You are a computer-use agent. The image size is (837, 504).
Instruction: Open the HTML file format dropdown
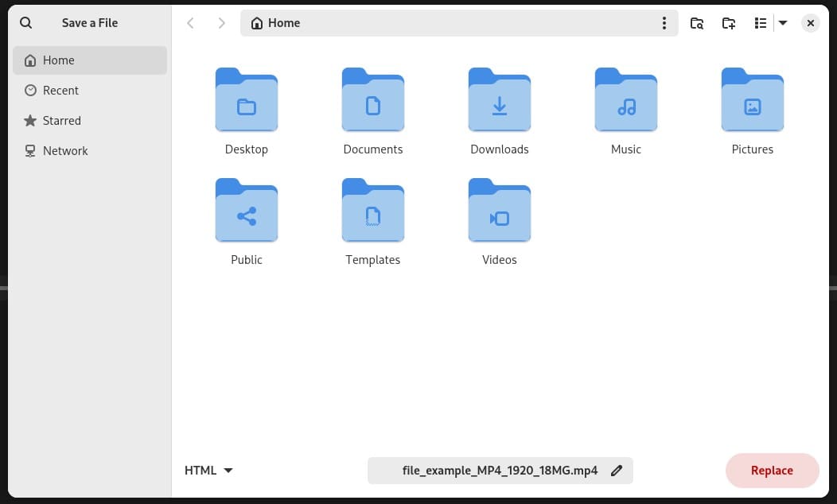(208, 470)
